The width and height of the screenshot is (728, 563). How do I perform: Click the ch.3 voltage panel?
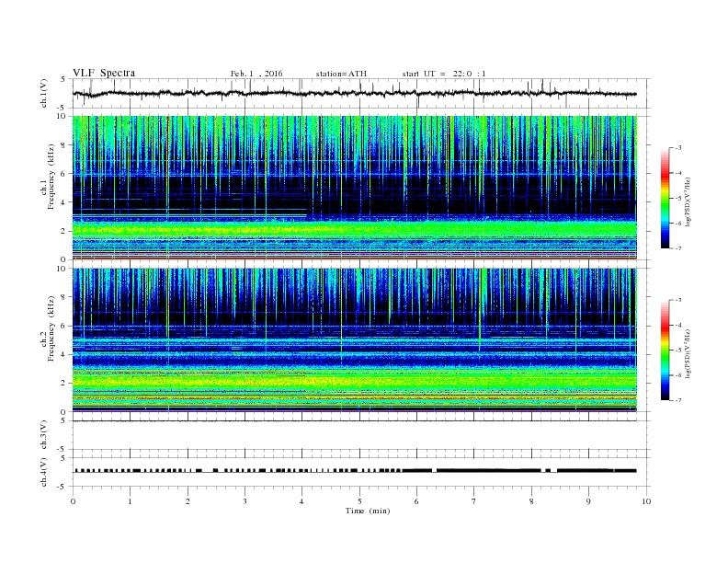[x=360, y=435]
